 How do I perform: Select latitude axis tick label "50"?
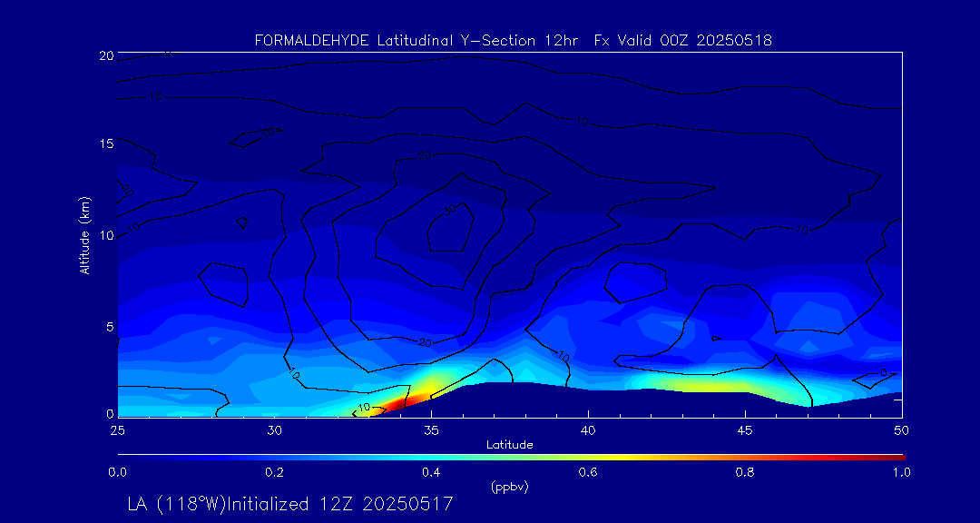pyautogui.click(x=901, y=430)
